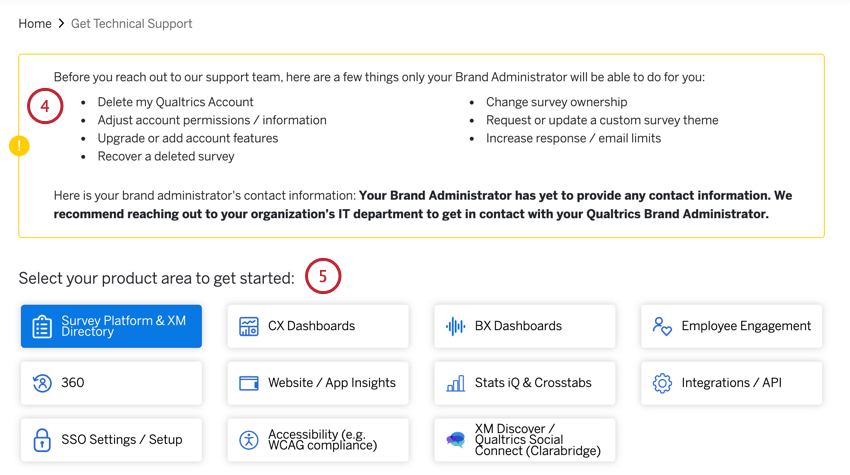The image size is (850, 475).
Task: Click the Get Technical Support breadcrumb
Action: 132,23
